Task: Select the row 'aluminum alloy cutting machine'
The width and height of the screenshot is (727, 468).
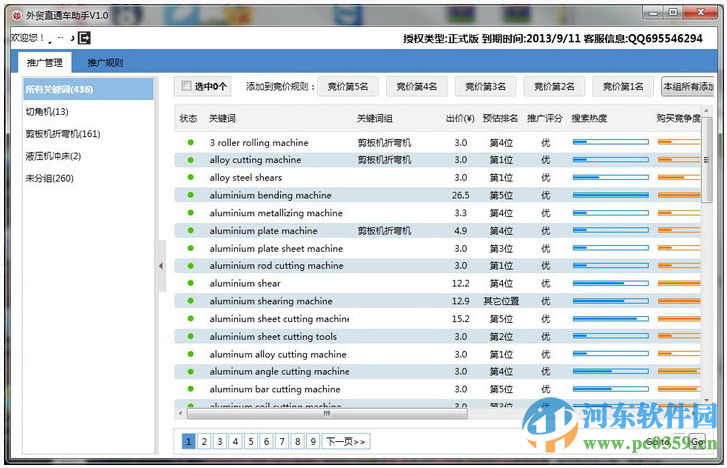Action: point(437,354)
